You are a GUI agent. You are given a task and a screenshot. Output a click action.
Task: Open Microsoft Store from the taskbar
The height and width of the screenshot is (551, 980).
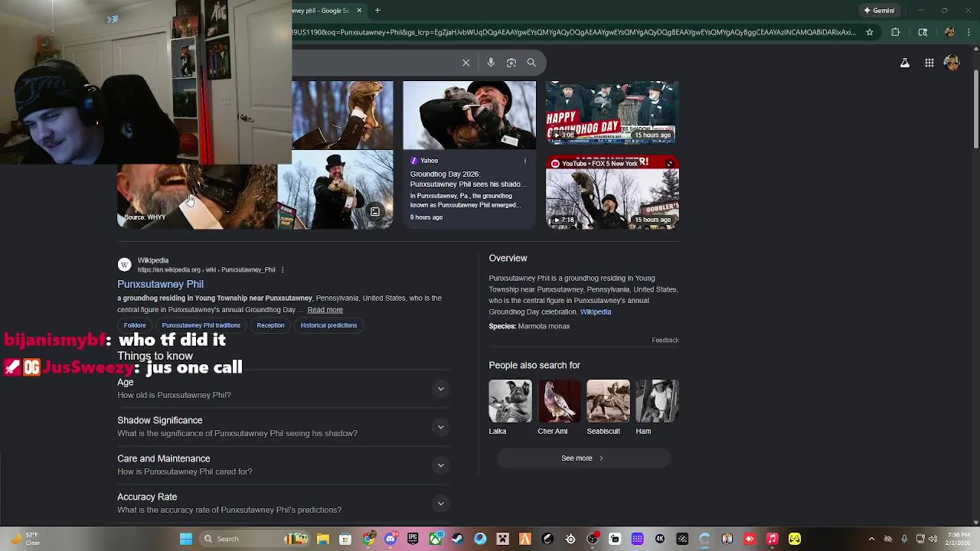[x=345, y=539]
